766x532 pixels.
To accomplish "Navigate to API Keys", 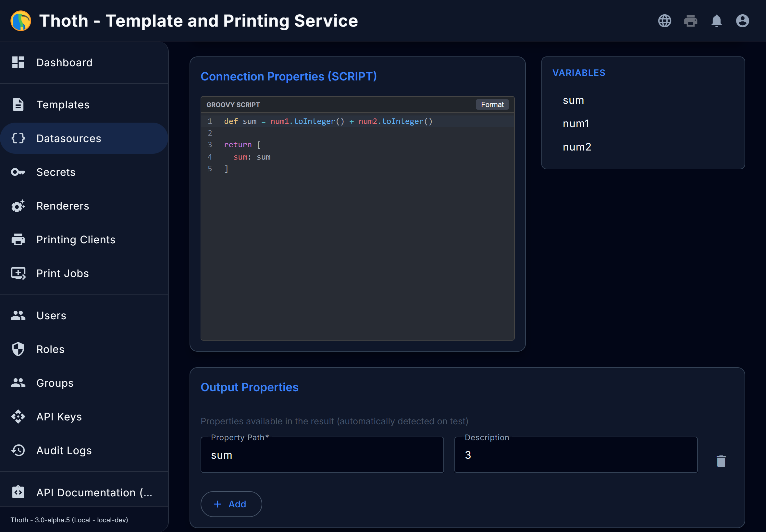I will point(84,416).
